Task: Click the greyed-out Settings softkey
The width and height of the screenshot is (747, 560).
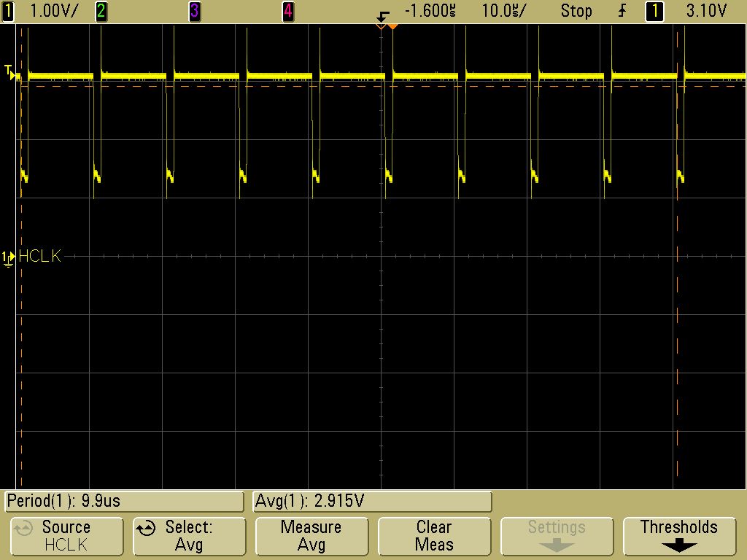Action: pyautogui.click(x=557, y=536)
